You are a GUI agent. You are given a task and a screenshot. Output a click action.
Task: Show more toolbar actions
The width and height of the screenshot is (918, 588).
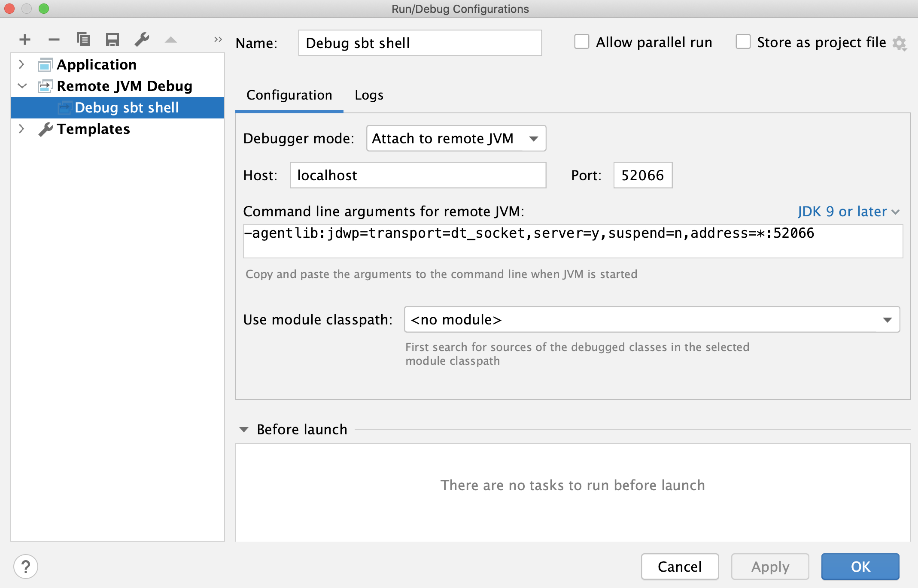tap(217, 39)
